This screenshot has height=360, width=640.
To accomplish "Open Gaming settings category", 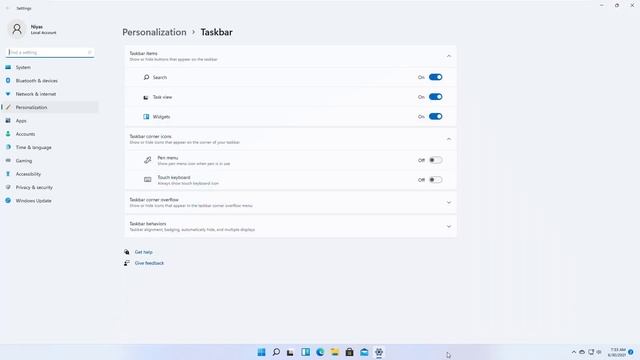I will pos(50,161).
